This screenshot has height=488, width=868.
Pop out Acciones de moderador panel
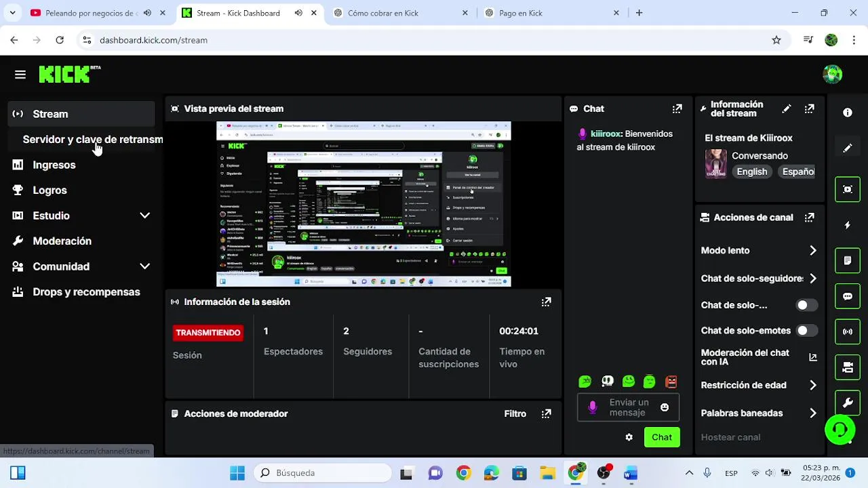pos(546,413)
